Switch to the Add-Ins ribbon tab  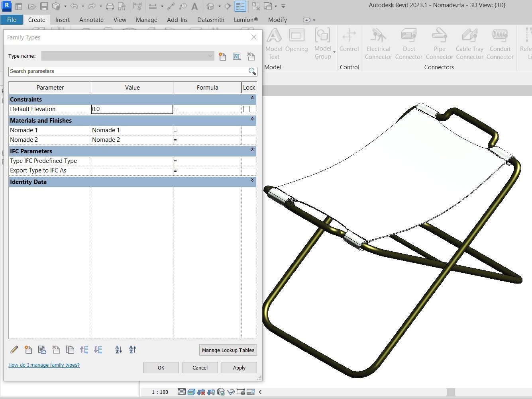tap(177, 20)
